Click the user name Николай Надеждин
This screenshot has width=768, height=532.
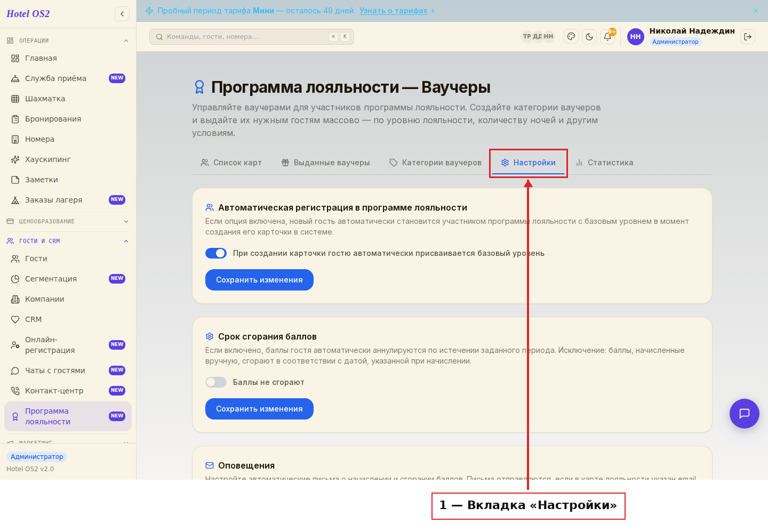click(692, 31)
